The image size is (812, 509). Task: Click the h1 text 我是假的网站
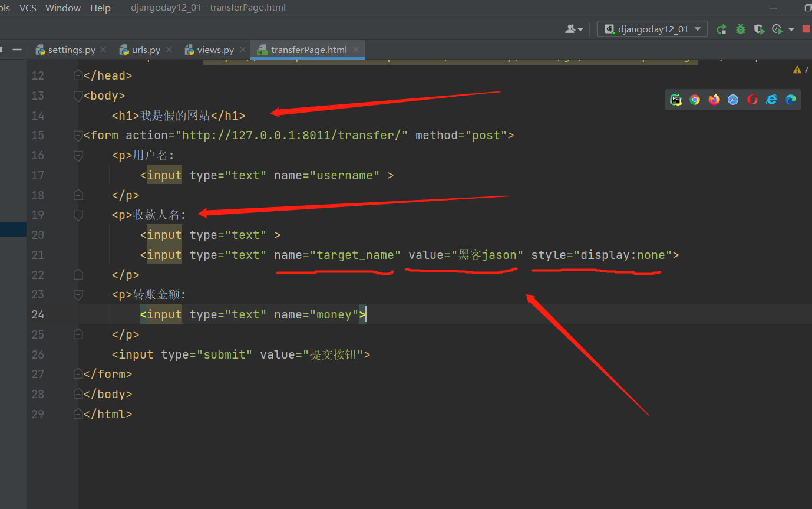[175, 116]
